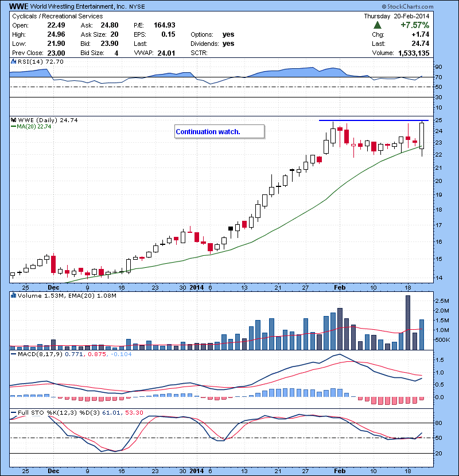Click the blue horizontal resistance line
459x476 pixels.
pyautogui.click(x=373, y=120)
